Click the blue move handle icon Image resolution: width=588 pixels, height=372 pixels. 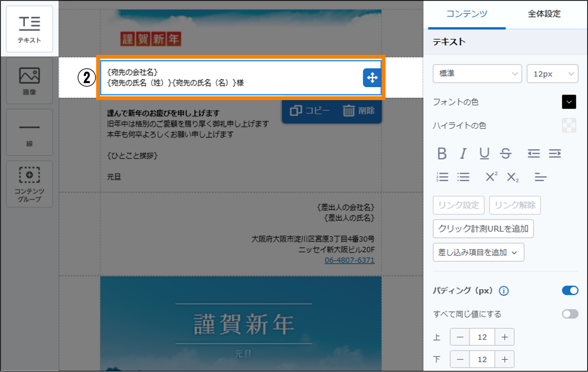372,78
